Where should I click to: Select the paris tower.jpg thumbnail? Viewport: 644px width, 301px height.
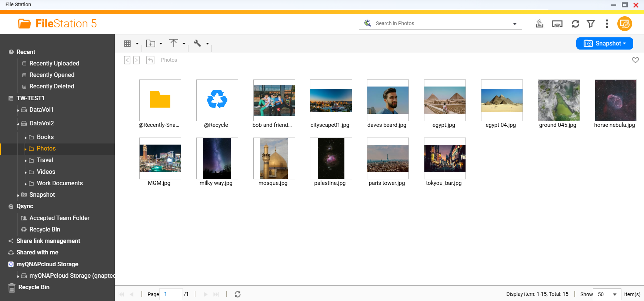[x=388, y=158]
